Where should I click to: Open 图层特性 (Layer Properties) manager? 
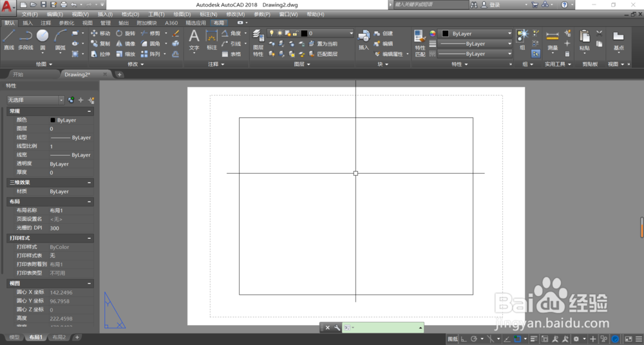258,43
